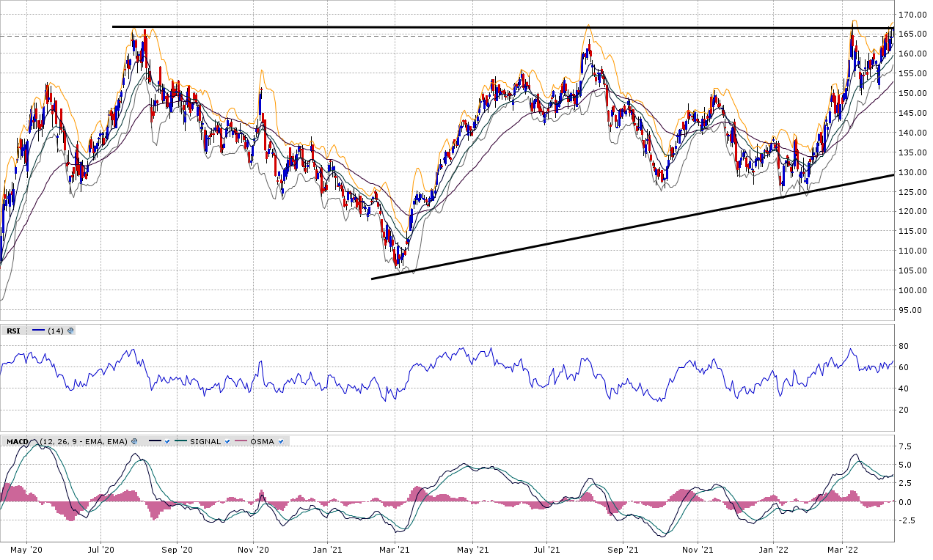The width and height of the screenshot is (933, 560).
Task: Select the teal SIGNAL line swatch
Action: [181, 441]
